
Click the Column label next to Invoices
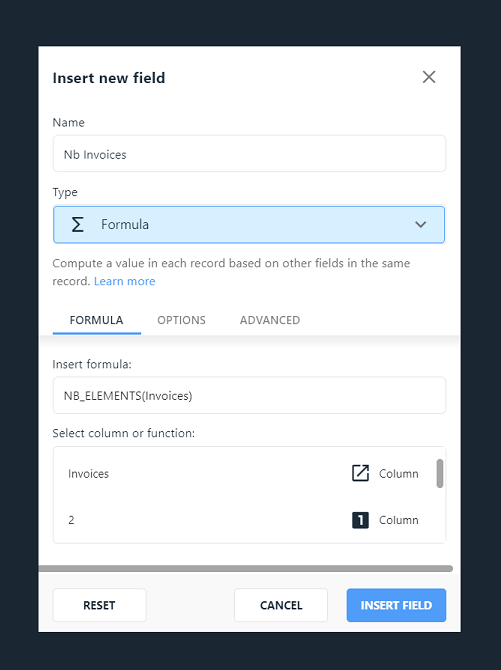(398, 473)
